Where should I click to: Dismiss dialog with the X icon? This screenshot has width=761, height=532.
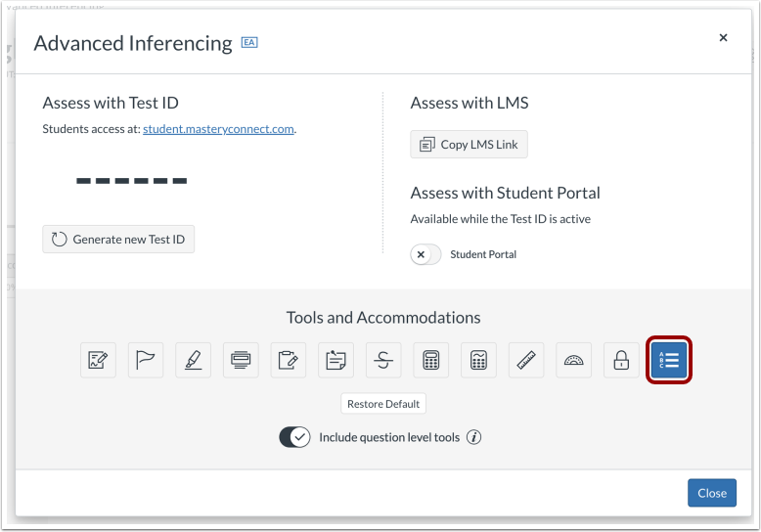(x=723, y=37)
